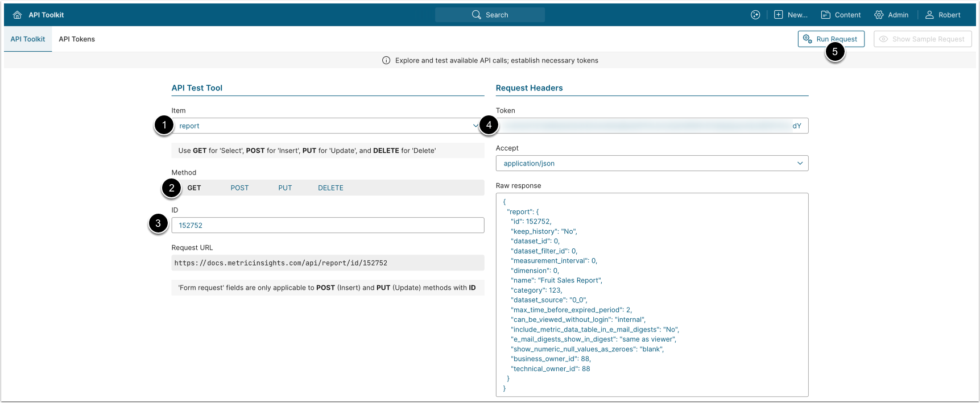Open the favorites compass icon in header
980x403 pixels.
coord(755,15)
